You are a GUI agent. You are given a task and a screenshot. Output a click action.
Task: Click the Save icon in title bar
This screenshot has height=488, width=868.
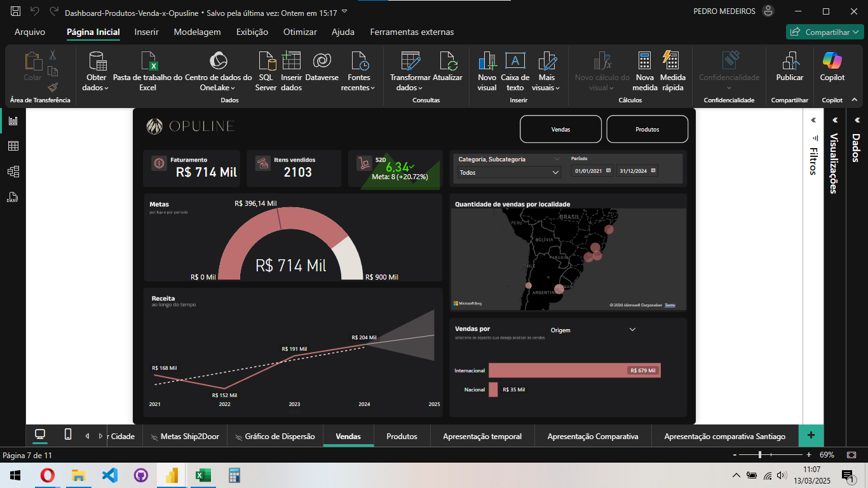(x=15, y=11)
